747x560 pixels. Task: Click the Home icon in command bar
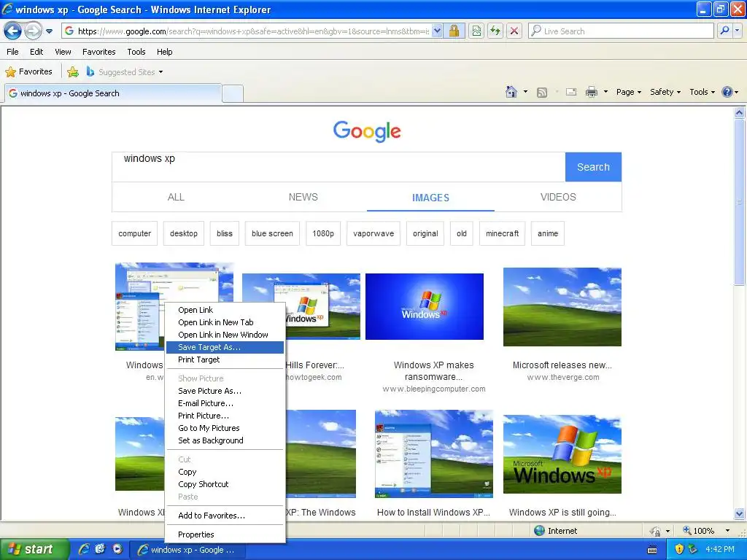pyautogui.click(x=511, y=92)
